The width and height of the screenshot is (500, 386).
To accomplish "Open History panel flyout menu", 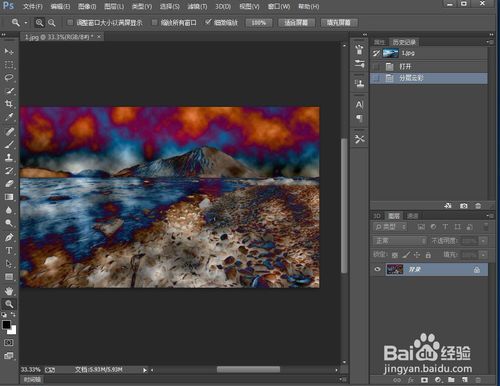I will (489, 42).
